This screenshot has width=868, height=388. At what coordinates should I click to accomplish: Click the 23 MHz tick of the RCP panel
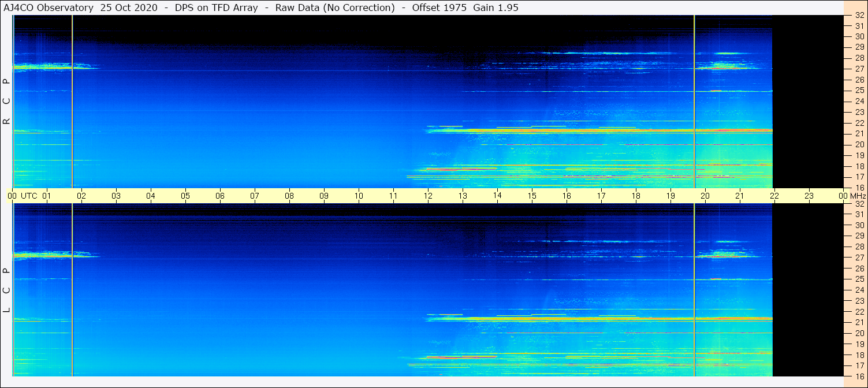click(859, 112)
